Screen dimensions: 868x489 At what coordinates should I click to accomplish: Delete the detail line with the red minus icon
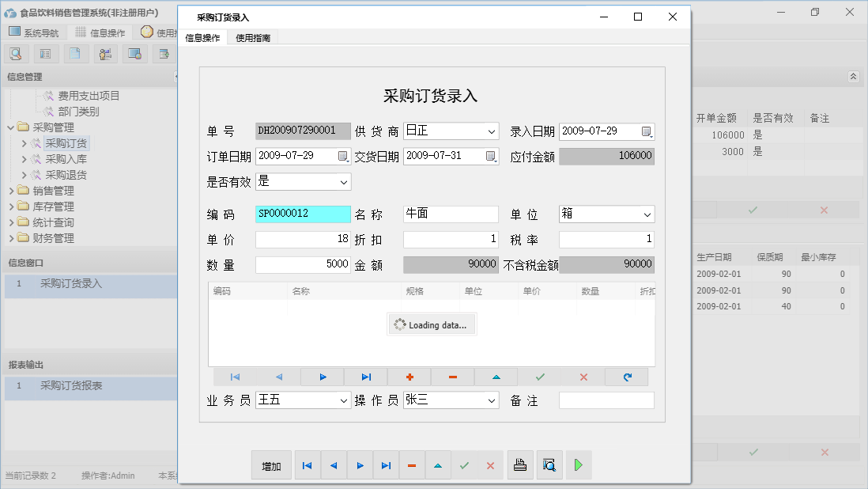pos(452,377)
